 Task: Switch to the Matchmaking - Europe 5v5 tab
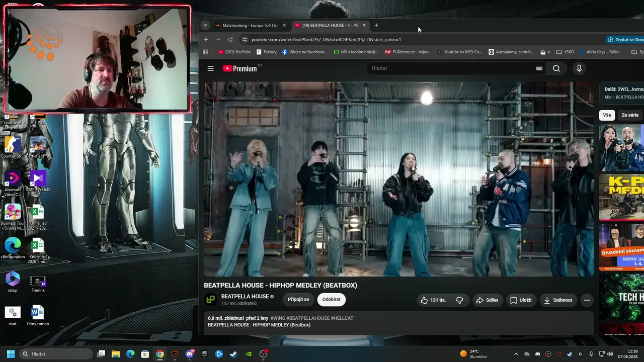point(250,25)
